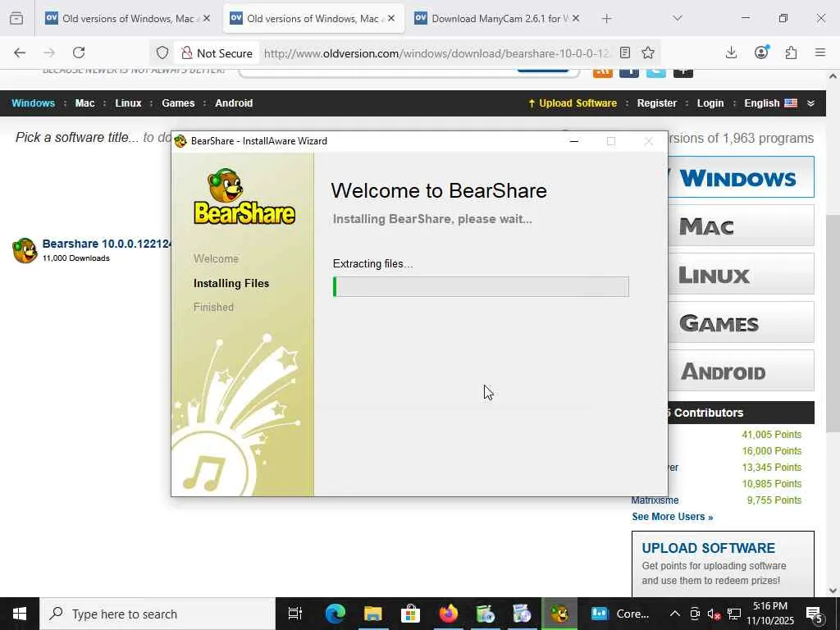Switch to Firefox in taskbar
This screenshot has width=840, height=630.
pyautogui.click(x=449, y=614)
